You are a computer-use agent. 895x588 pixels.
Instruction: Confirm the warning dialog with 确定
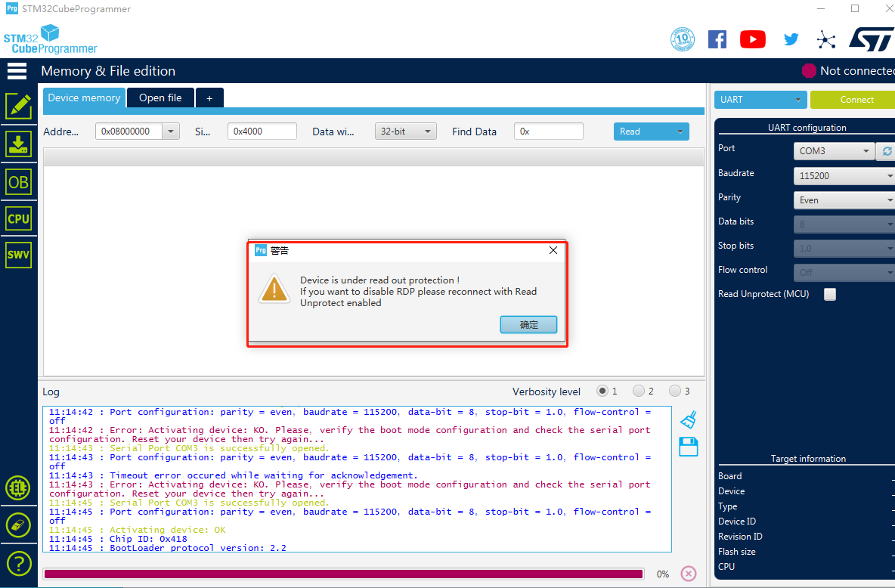[528, 325]
